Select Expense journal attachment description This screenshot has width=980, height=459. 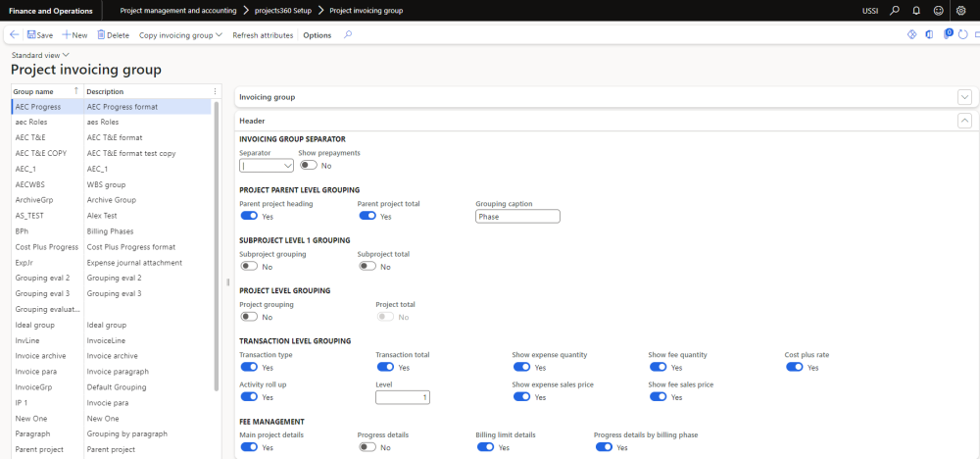(x=134, y=263)
